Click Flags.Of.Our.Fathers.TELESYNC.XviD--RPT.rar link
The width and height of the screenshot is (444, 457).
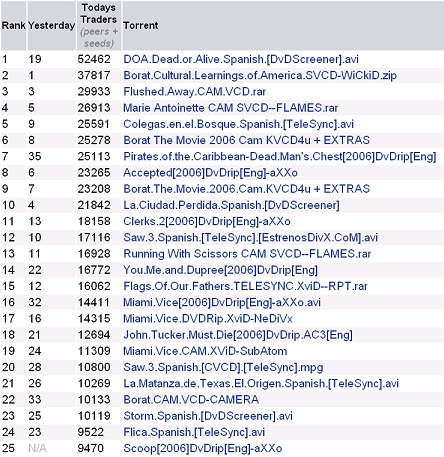245,286
